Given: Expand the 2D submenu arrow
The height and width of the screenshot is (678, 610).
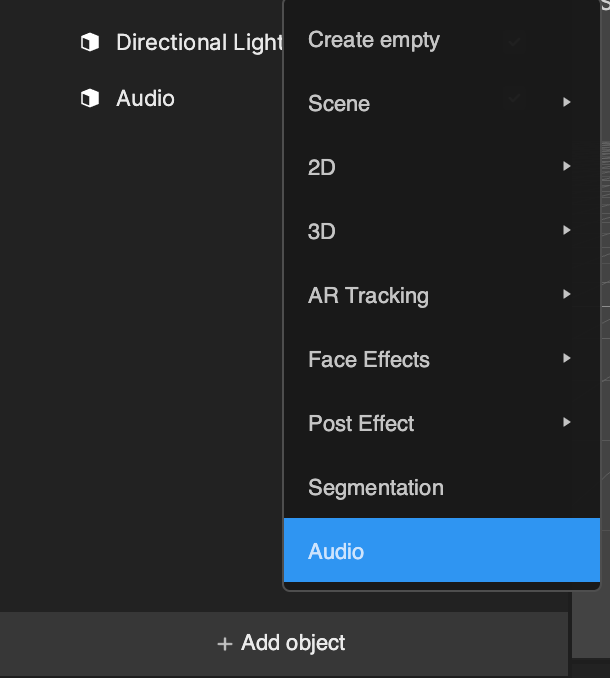Looking at the screenshot, I should point(567,166).
